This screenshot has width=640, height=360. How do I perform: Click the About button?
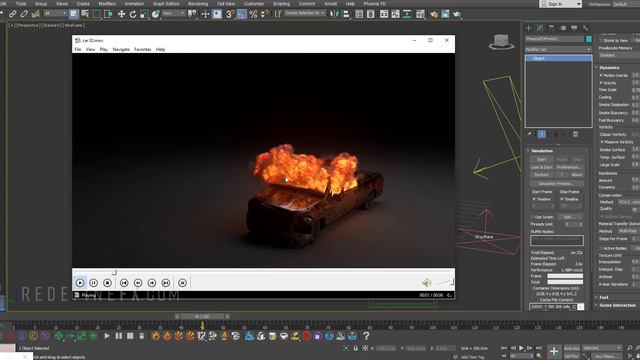(576, 175)
